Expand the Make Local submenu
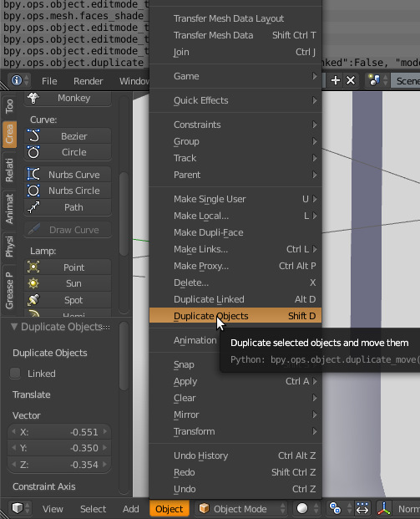Screen dimensions: 420x519 tap(235, 216)
